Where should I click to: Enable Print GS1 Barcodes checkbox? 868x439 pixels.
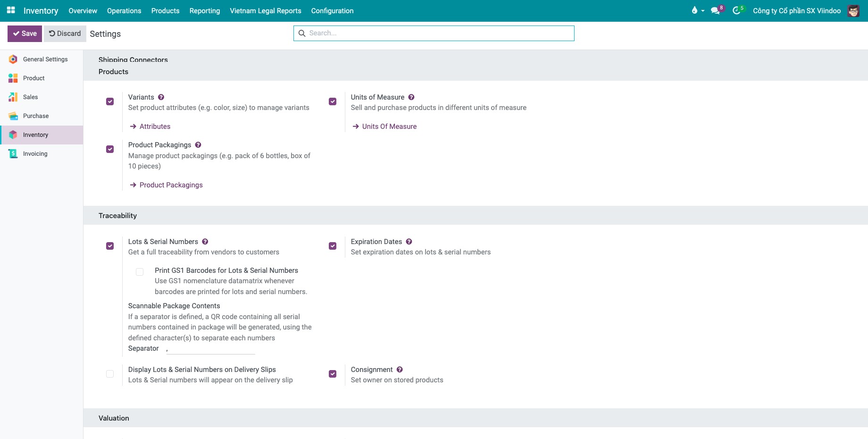(x=140, y=272)
